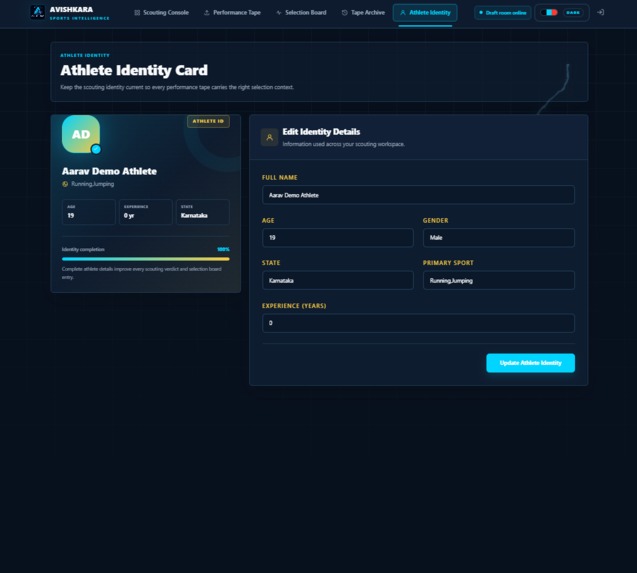
Task: Click the verified badge on avatar
Action: (96, 149)
